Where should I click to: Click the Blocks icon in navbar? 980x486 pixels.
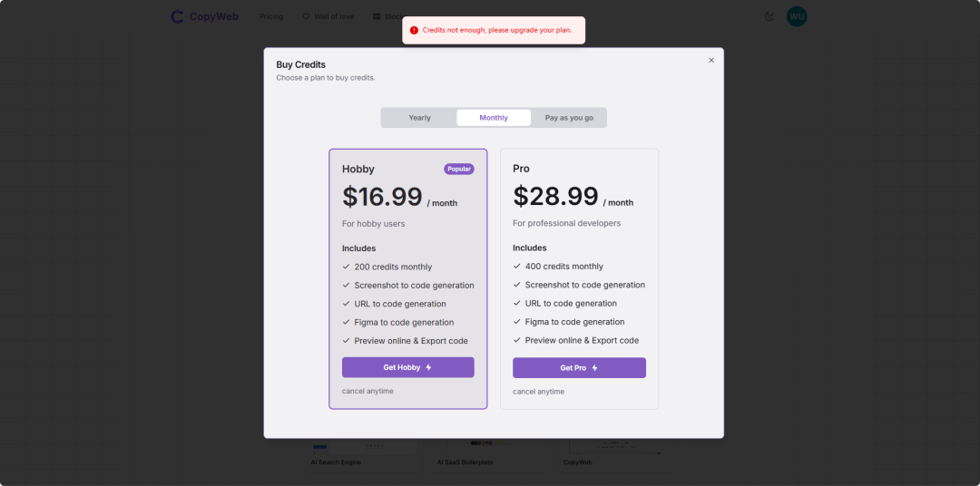tap(377, 17)
